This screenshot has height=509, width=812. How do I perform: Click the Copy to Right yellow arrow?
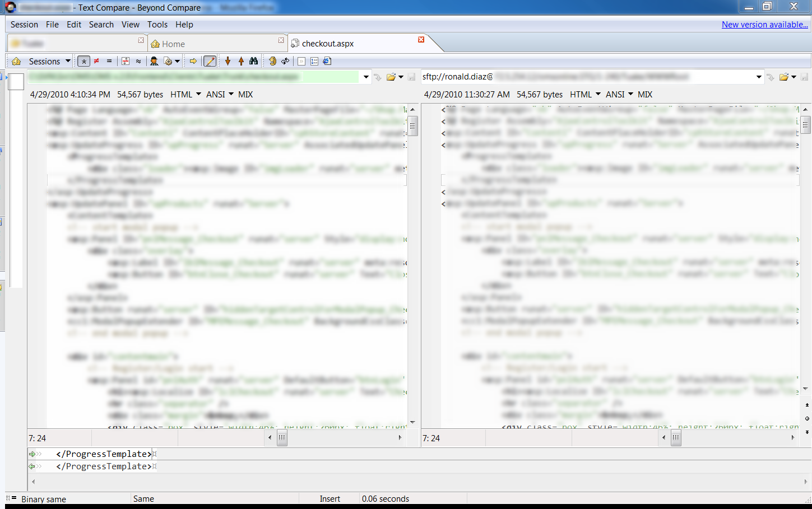193,61
